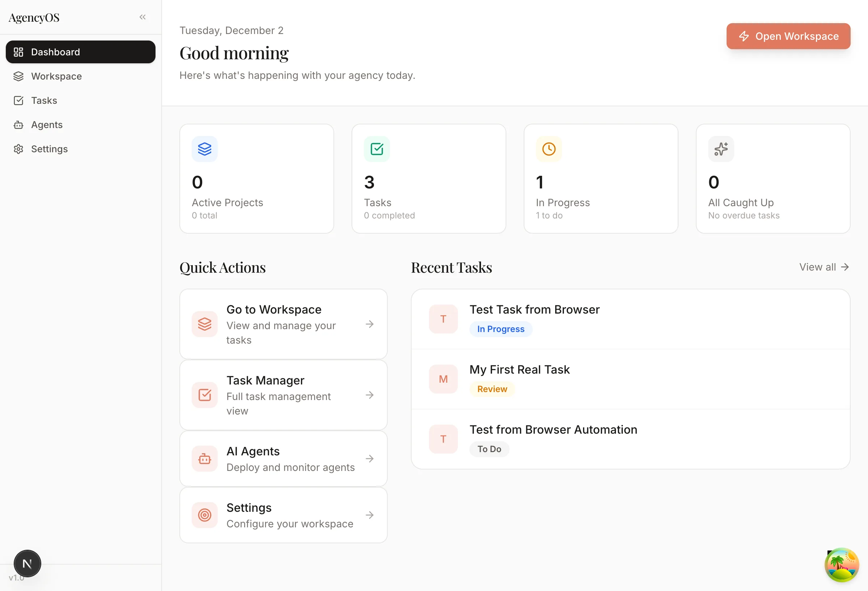Click the arrow on Task Manager card
868x591 pixels.
tap(370, 395)
